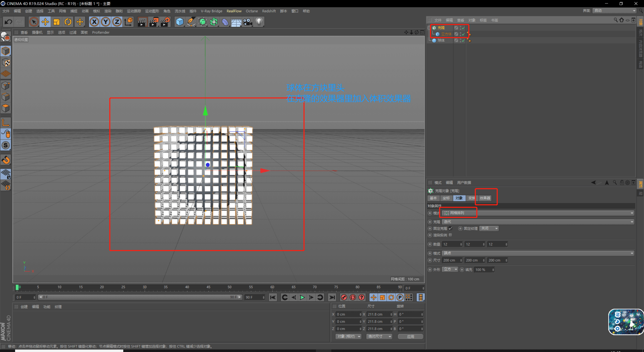The image size is (644, 352).
Task: Switch to the 效果器 tab
Action: pyautogui.click(x=485, y=198)
